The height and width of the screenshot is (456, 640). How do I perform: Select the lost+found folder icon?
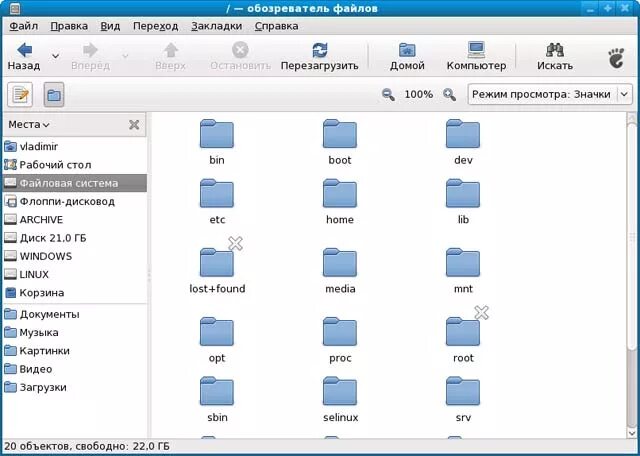(x=217, y=262)
